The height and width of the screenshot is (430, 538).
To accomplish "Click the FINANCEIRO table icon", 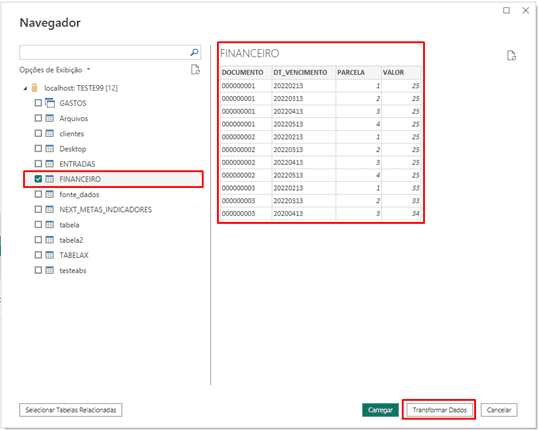I will tap(50, 179).
